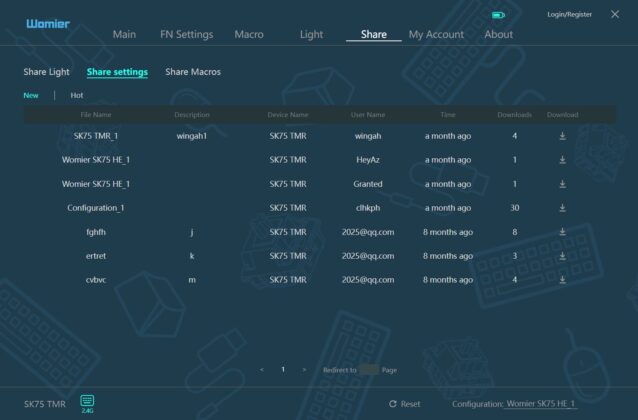
Task: Click the Time column header
Action: (448, 115)
